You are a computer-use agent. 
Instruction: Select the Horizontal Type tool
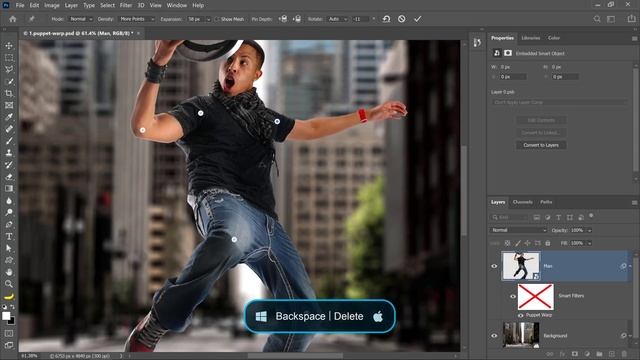[9, 236]
